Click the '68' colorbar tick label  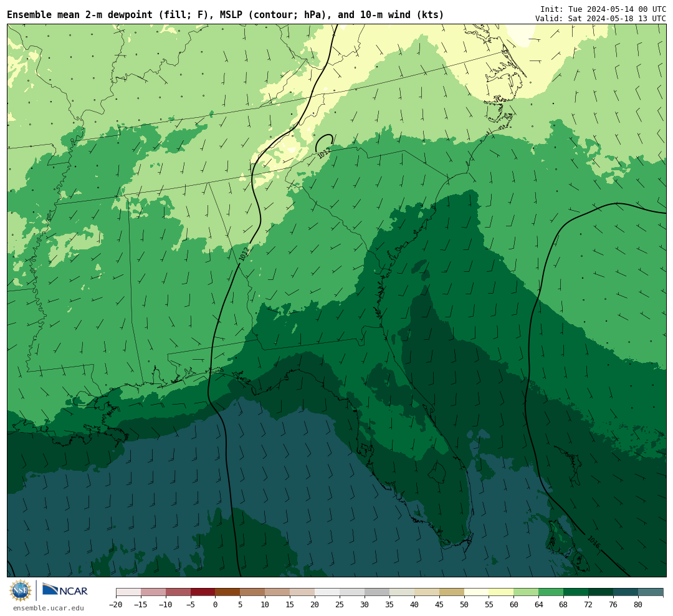[563, 605]
